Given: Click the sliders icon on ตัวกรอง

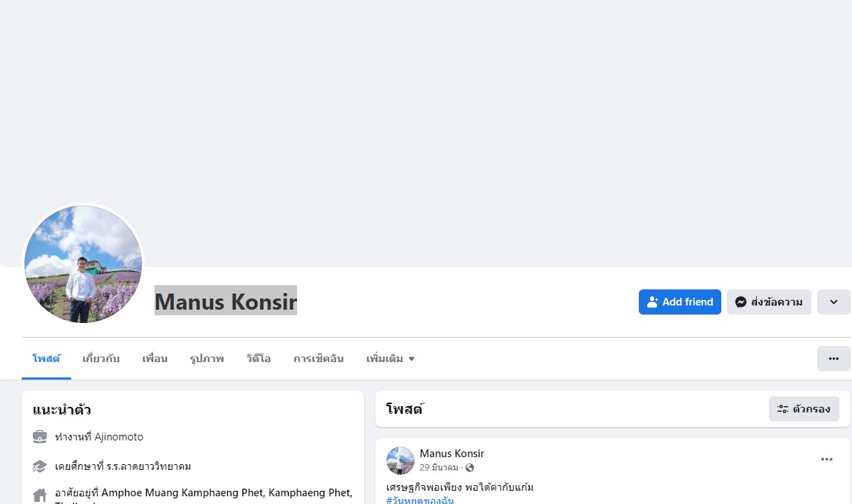Looking at the screenshot, I should click(x=783, y=409).
